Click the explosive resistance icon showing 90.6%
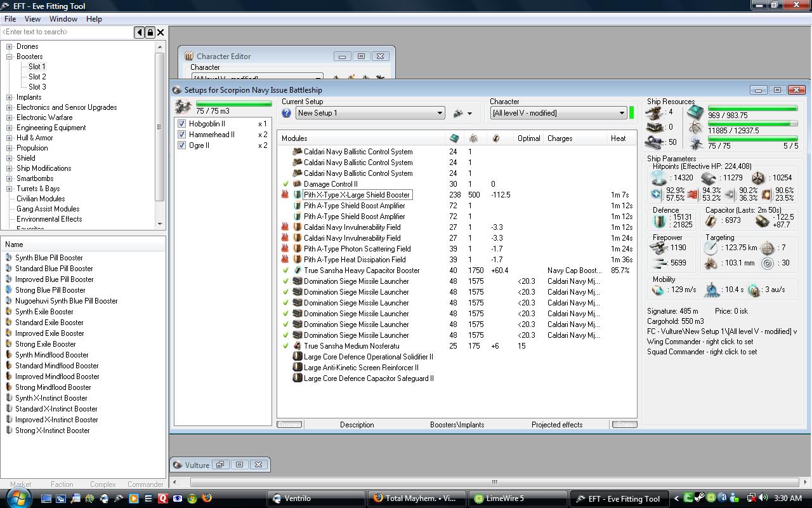This screenshot has height=508, width=812. coord(766,194)
